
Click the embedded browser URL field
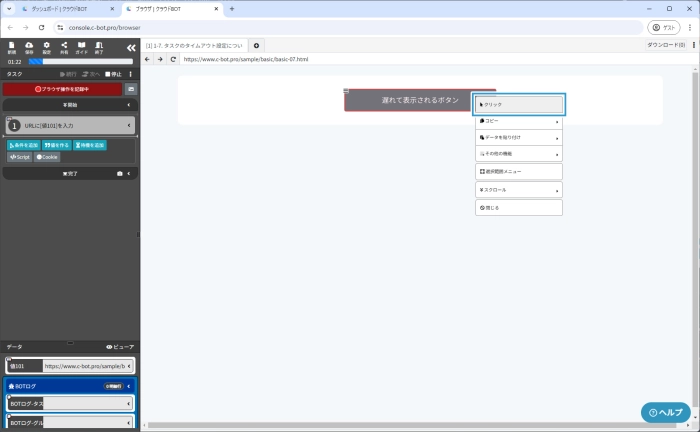[x=420, y=59]
